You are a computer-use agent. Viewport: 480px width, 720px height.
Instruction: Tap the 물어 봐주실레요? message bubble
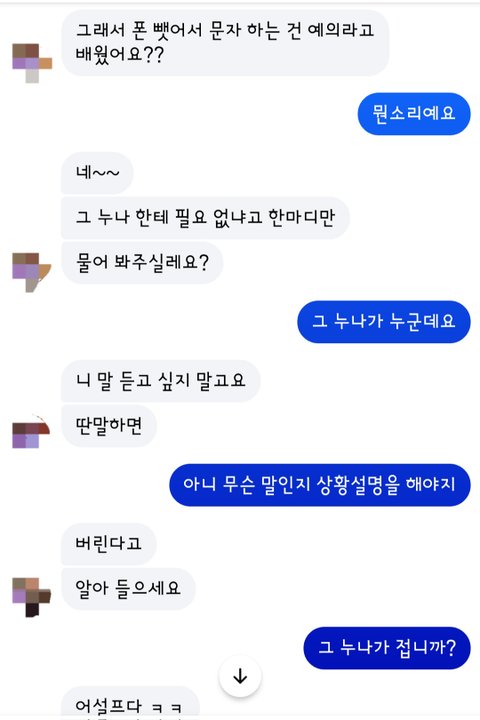pyautogui.click(x=142, y=263)
